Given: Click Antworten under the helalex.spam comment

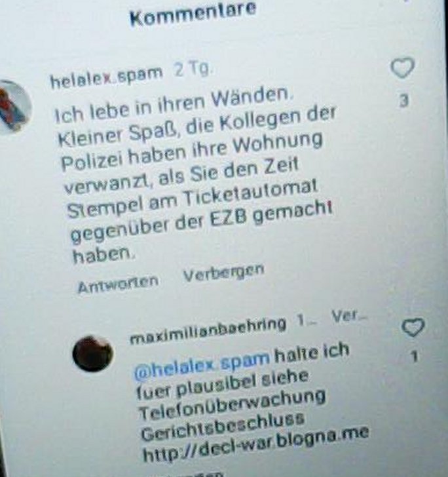Looking at the screenshot, I should click(x=118, y=285).
